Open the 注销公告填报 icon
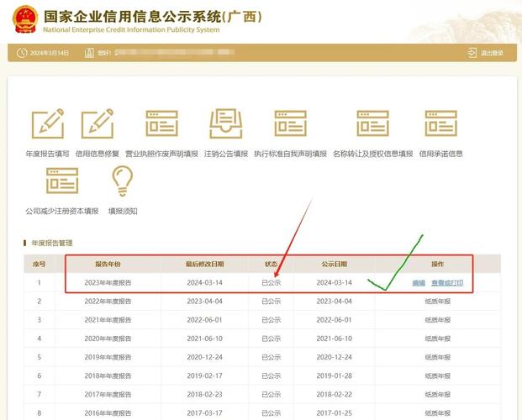This screenshot has width=522, height=420. 226,123
